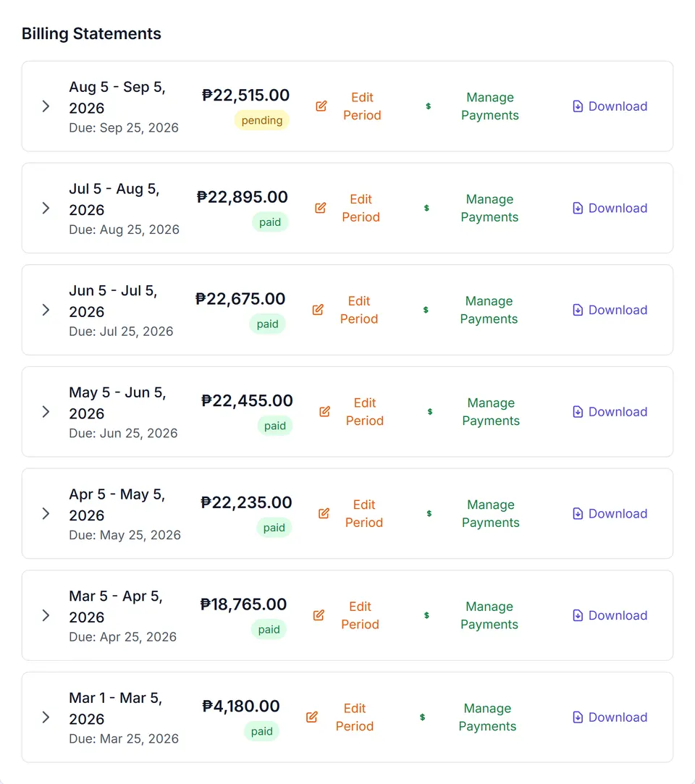Click the download file icon for Mar 1 - Mar 5 statement
Screen dimensions: 695x784
(x=578, y=717)
